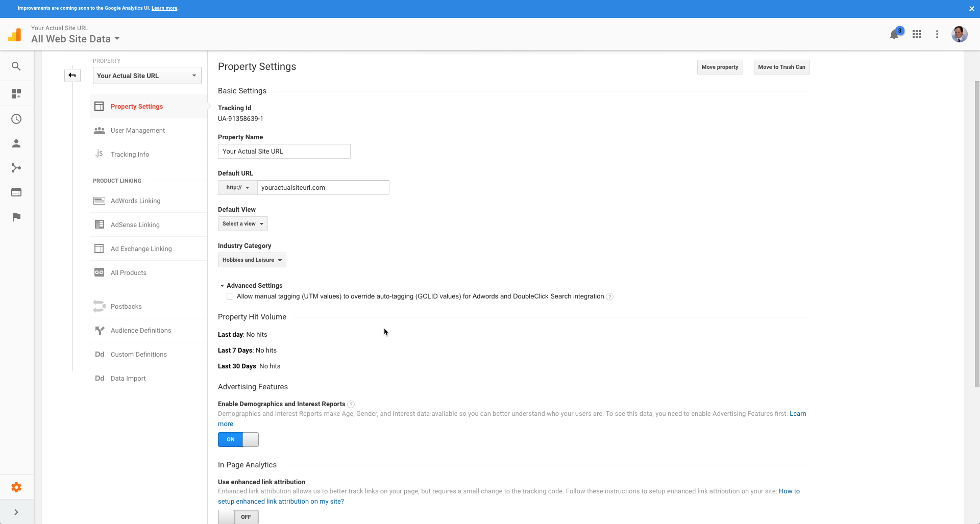Open the Industry Category dropdown
This screenshot has height=524, width=980.
point(252,260)
